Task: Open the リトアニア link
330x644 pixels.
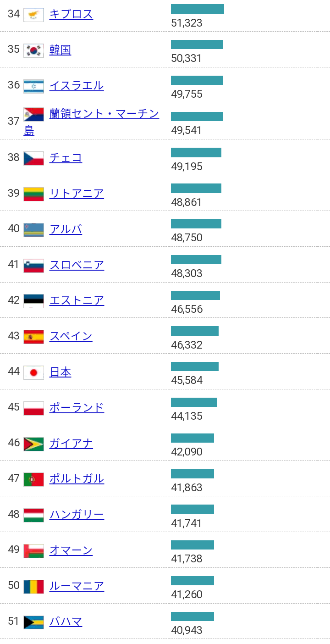Action: 77,193
